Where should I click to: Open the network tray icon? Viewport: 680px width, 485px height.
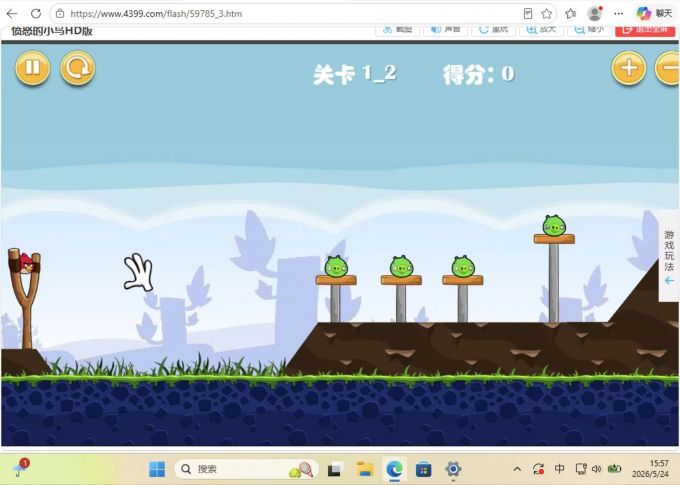click(x=580, y=469)
